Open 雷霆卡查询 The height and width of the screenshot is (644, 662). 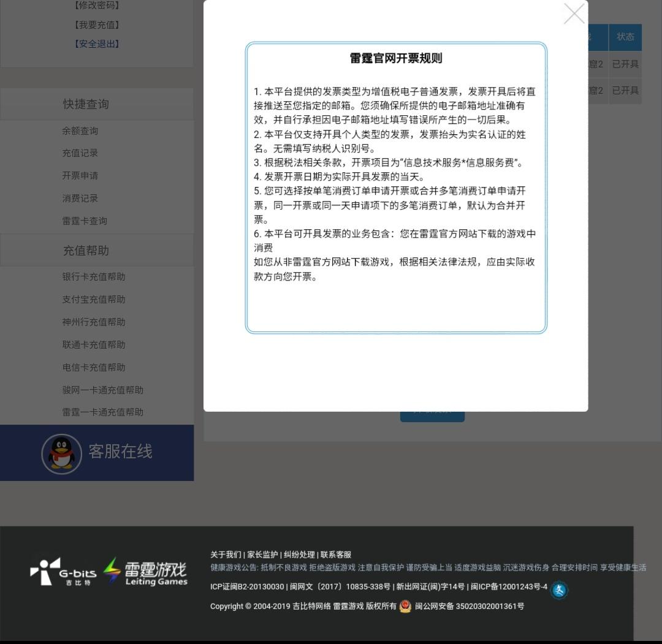click(x=85, y=221)
